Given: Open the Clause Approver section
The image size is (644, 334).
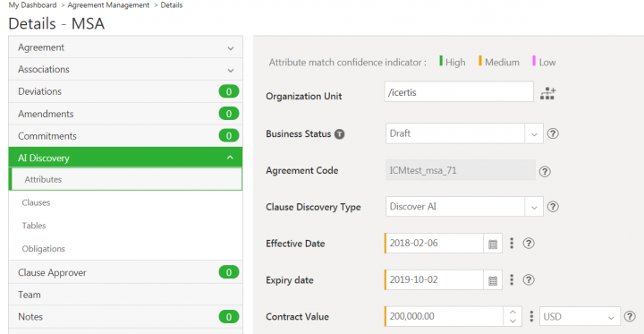Looking at the screenshot, I should coord(126,272).
